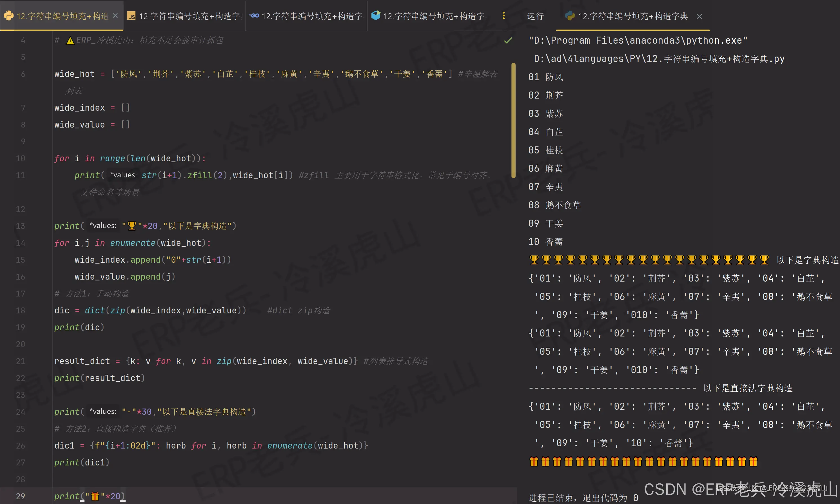Click the trophy emoji in line 13

click(132, 226)
